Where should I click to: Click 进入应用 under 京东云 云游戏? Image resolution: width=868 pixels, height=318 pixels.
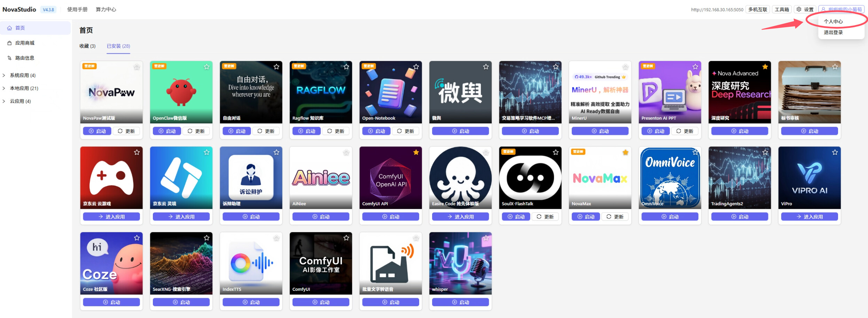[111, 217]
